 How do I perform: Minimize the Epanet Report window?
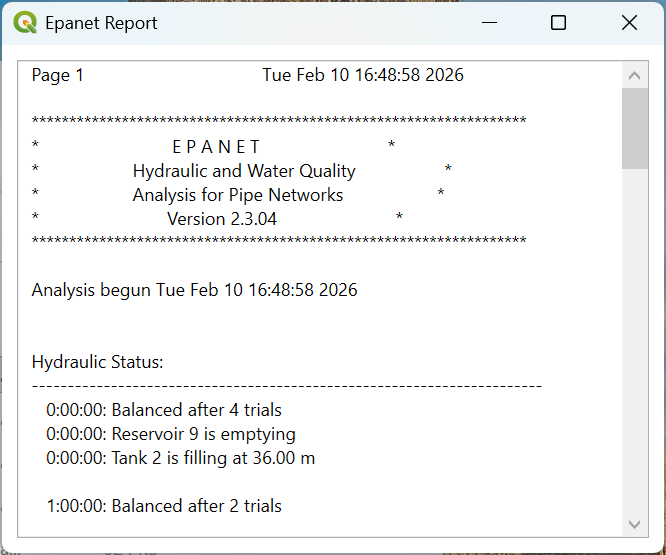[489, 23]
